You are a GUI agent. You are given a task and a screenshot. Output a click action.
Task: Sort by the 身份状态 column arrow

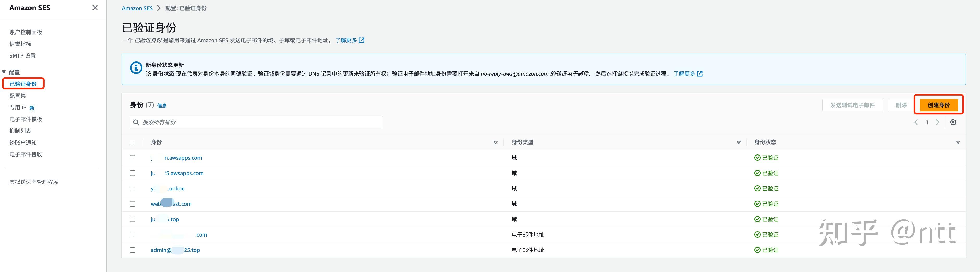pyautogui.click(x=958, y=142)
